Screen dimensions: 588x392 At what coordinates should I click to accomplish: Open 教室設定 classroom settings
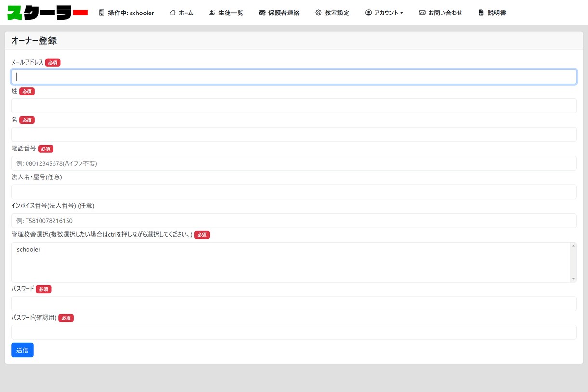coord(333,13)
